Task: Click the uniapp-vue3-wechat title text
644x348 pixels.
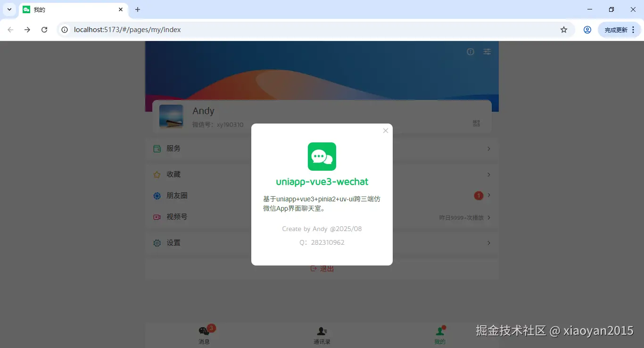Action: click(322, 182)
